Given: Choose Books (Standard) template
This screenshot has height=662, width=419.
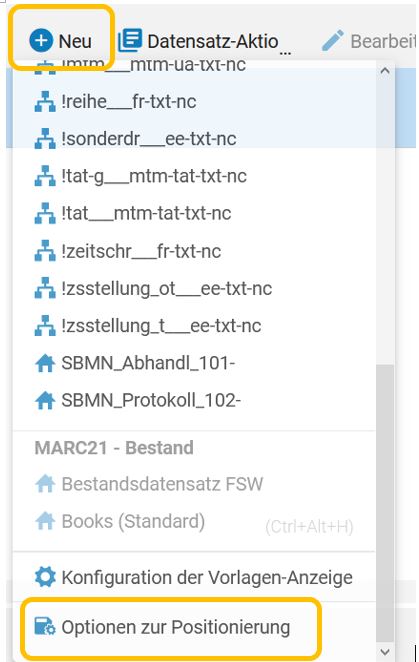Looking at the screenshot, I should point(194,521).
